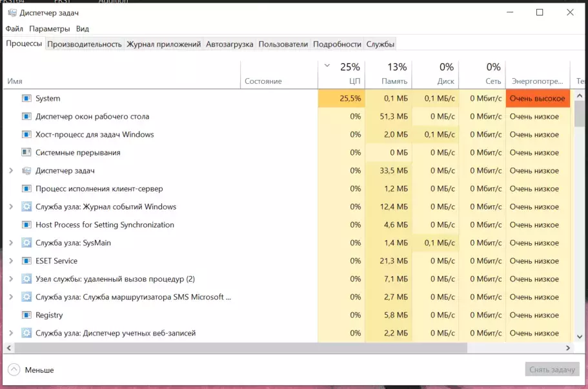Click the Системные прерывания icon
The image size is (588, 389).
26,152
